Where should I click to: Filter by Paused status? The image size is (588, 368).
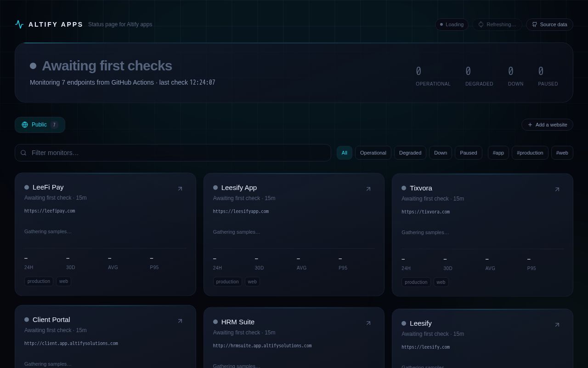tap(469, 153)
